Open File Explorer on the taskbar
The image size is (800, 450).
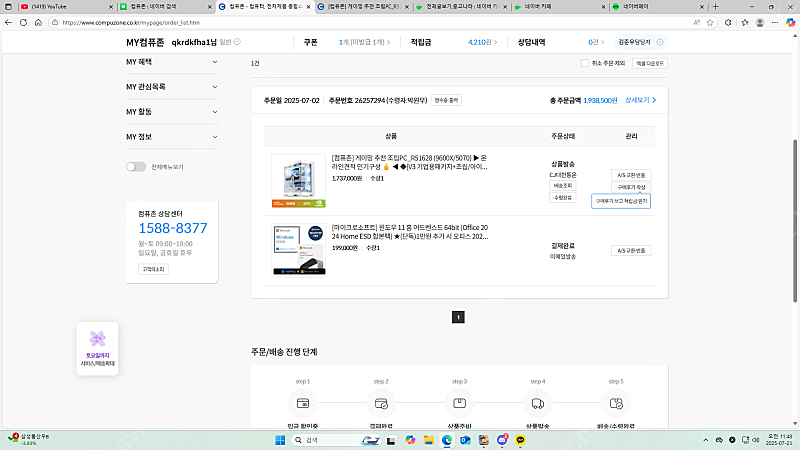click(x=429, y=440)
